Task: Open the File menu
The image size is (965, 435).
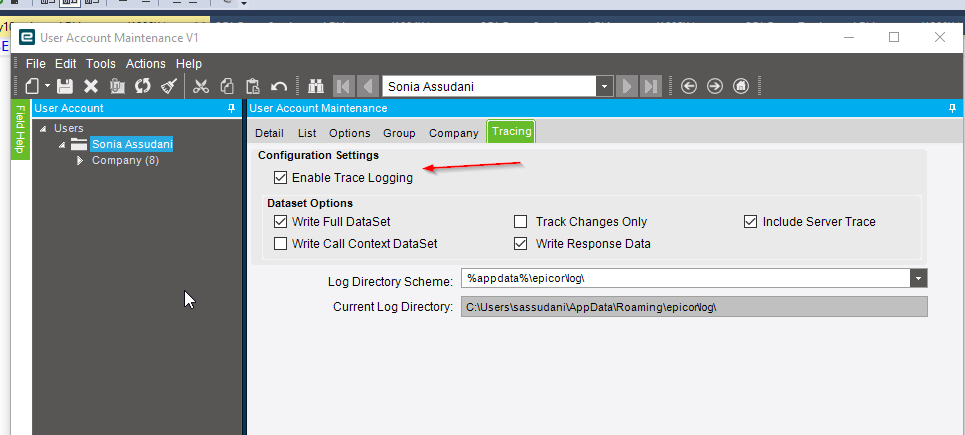Action: [36, 64]
